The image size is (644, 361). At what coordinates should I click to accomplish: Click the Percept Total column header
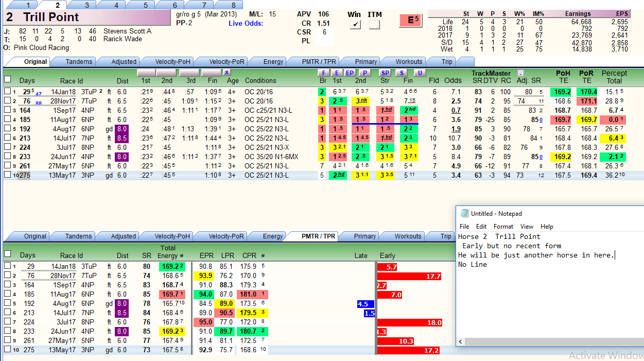pyautogui.click(x=614, y=77)
